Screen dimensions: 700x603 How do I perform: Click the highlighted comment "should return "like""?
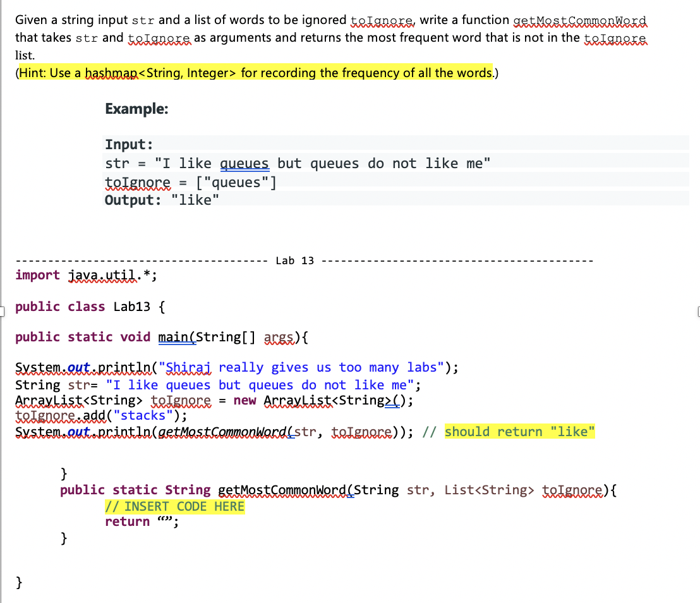pyautogui.click(x=519, y=431)
